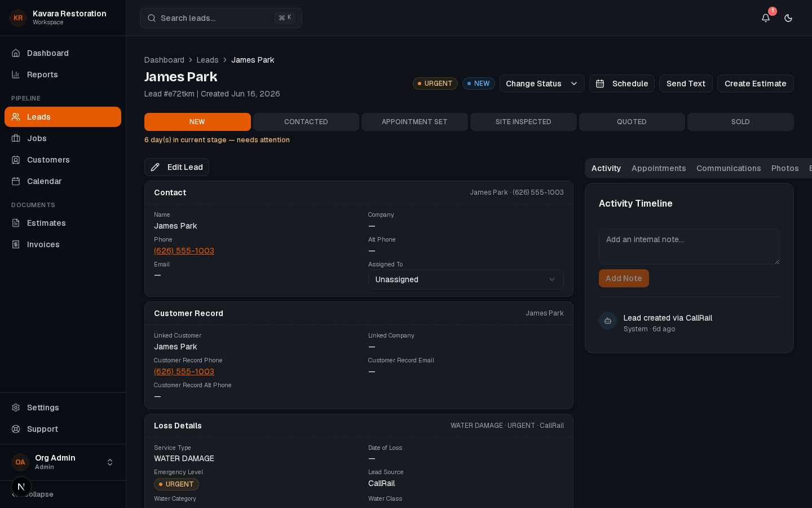Screen dimensions: 812x508
Task: Switch to the Appointments tab
Action: click(659, 168)
